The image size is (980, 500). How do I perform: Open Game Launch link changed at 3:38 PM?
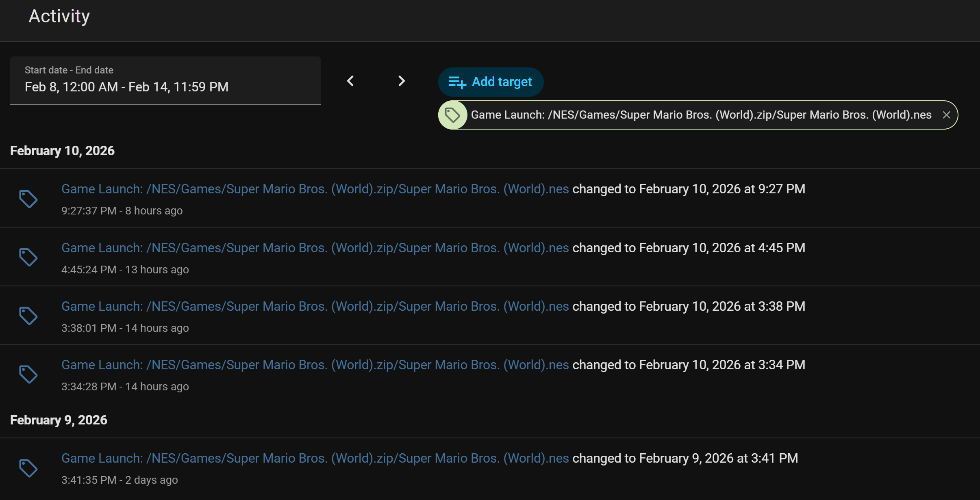[315, 306]
